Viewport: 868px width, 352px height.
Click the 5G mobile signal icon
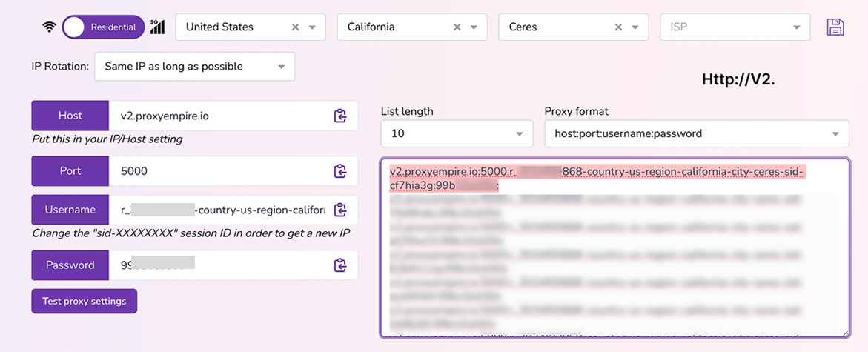[x=157, y=27]
